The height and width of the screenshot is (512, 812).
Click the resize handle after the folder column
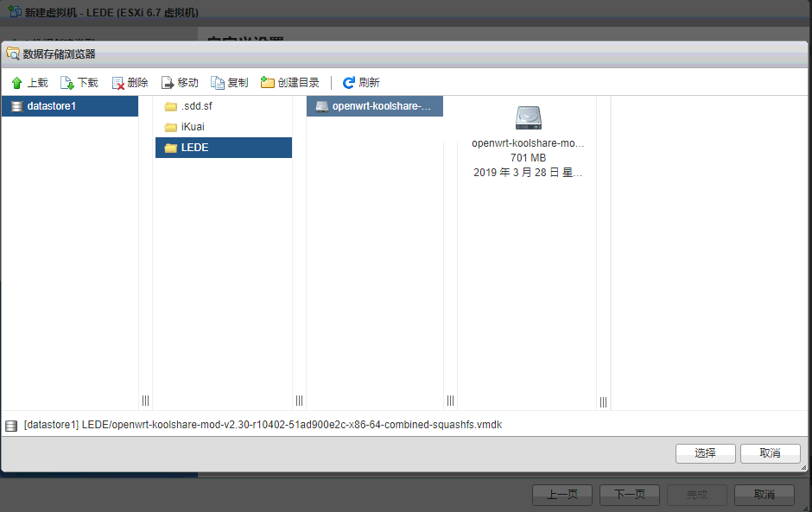[x=299, y=401]
